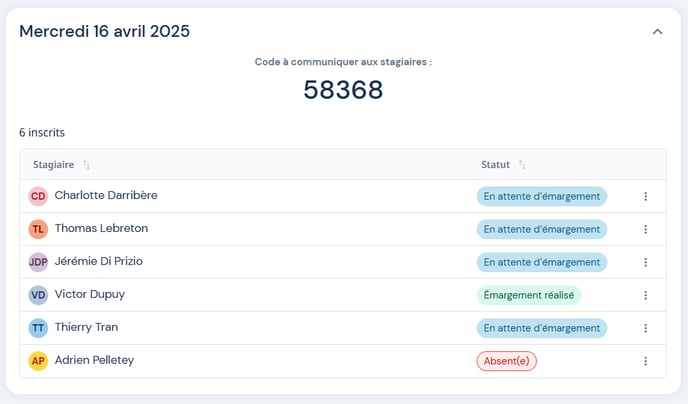The width and height of the screenshot is (688, 404).
Task: Collapse the Mercredi 16 avril 2025 section
Action: [x=657, y=32]
